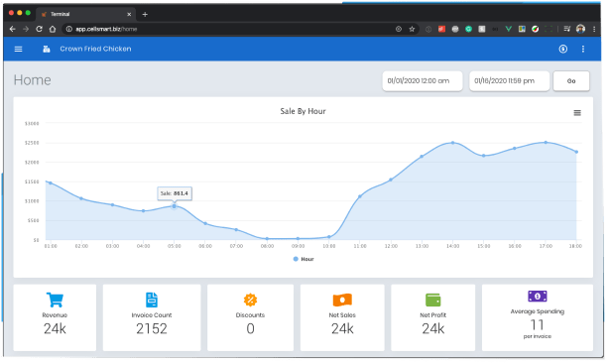609x364 pixels.
Task: Click the Crown Fried Chicken title
Action: [95, 49]
